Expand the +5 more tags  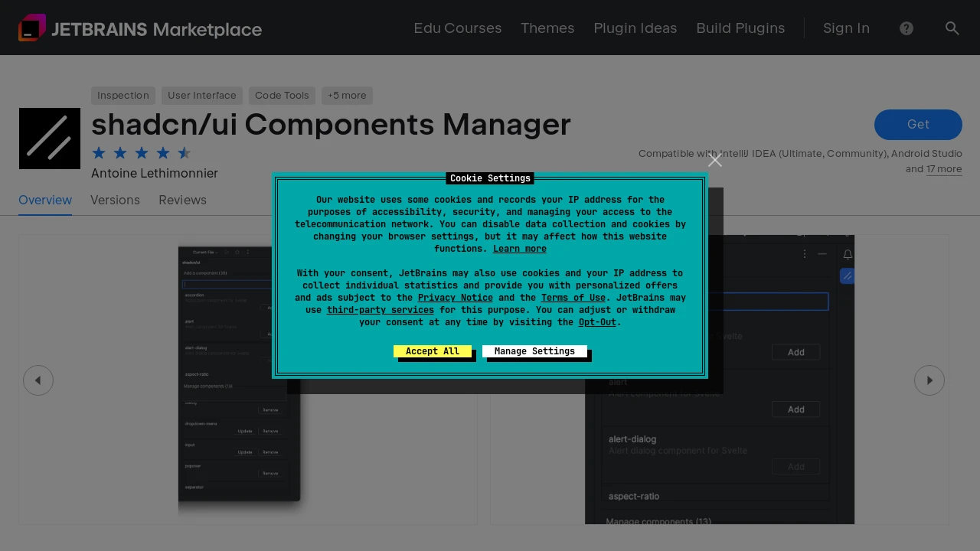point(347,96)
